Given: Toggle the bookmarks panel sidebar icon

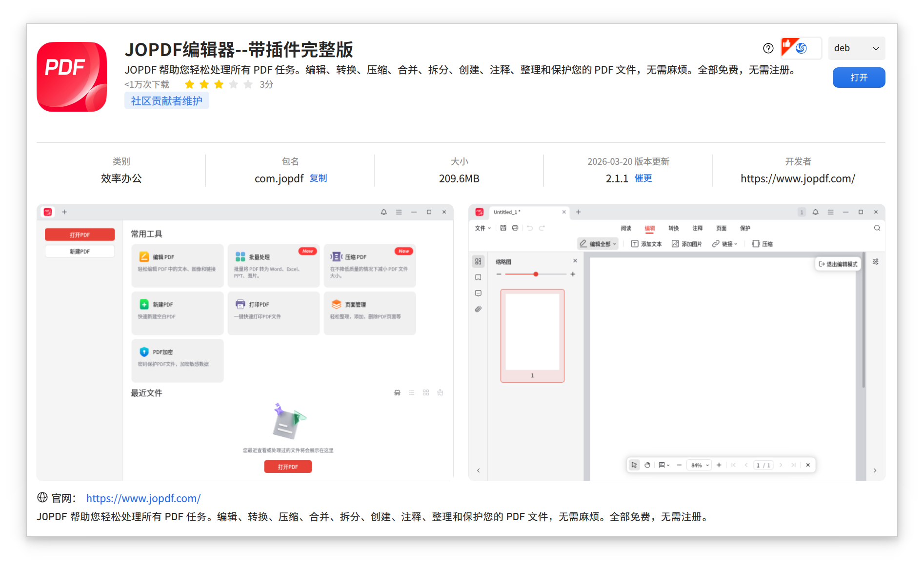Looking at the screenshot, I should point(478,277).
